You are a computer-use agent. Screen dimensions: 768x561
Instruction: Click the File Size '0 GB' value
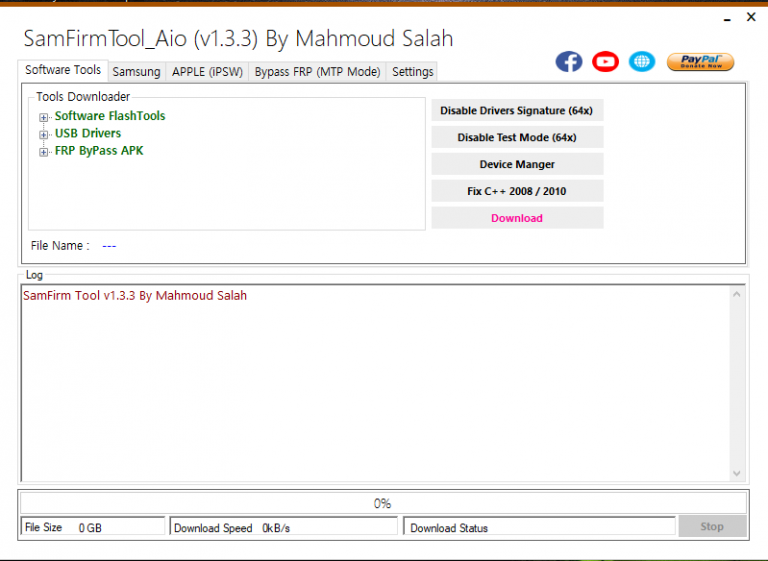coord(90,528)
